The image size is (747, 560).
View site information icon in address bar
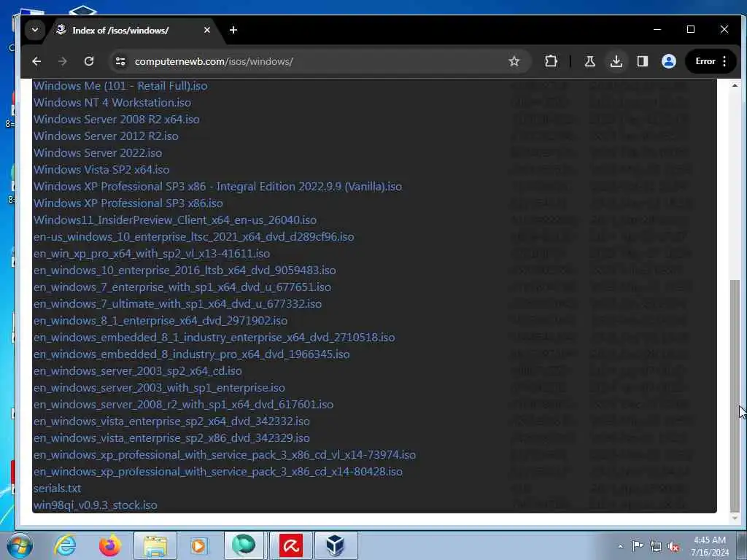(120, 61)
